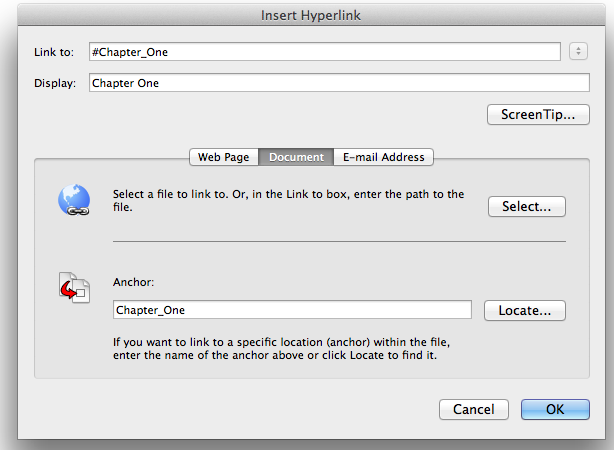Open the Link to history dropdown arrows
The image size is (614, 450).
tap(578, 51)
